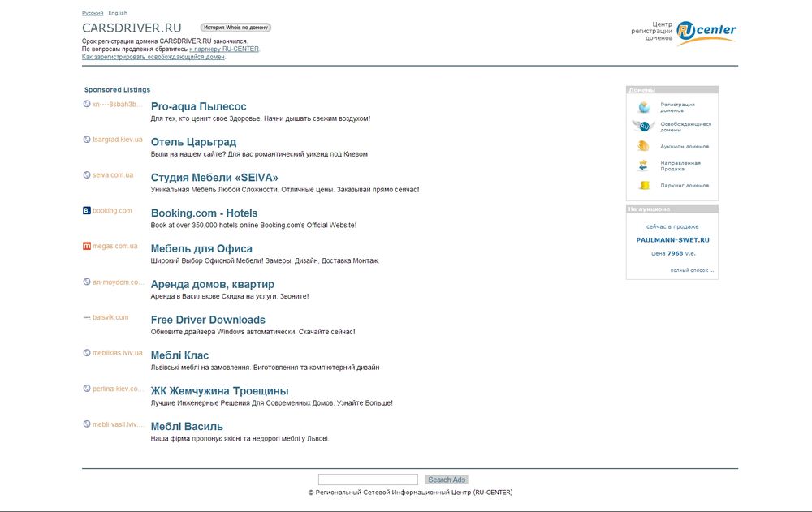Open Как зарегистрировать освобождающийся домен link
Image resolution: width=812 pixels, height=512 pixels.
click(x=153, y=57)
